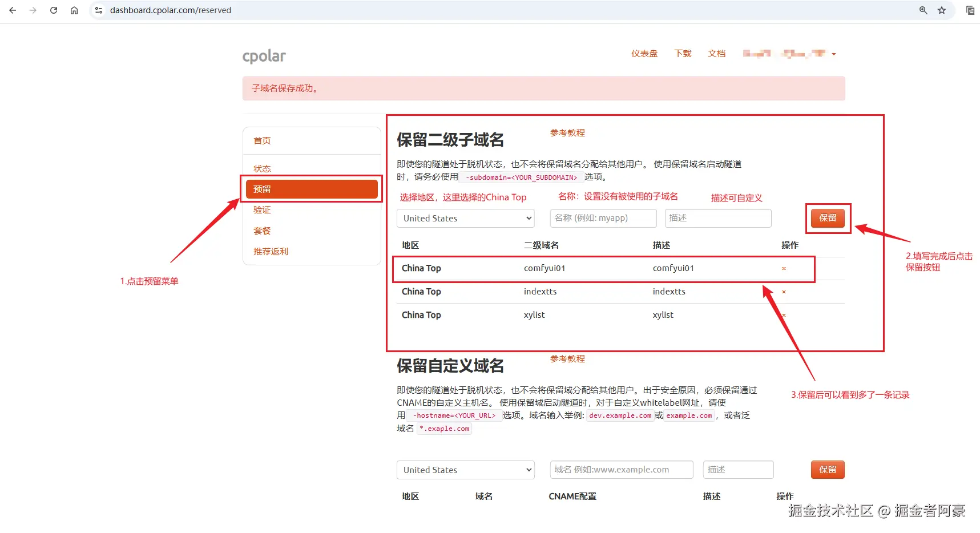Open the region dropdown for custom domain
The height and width of the screenshot is (533, 980).
pos(466,470)
